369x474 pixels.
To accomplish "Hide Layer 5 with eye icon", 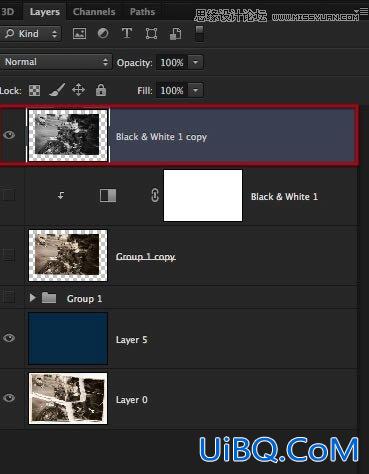I will (x=9, y=338).
